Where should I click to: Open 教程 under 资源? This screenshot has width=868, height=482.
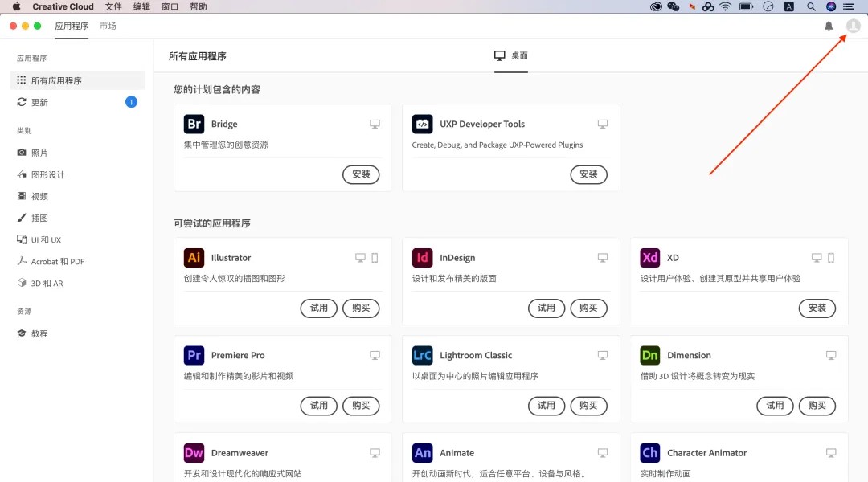click(x=77, y=333)
